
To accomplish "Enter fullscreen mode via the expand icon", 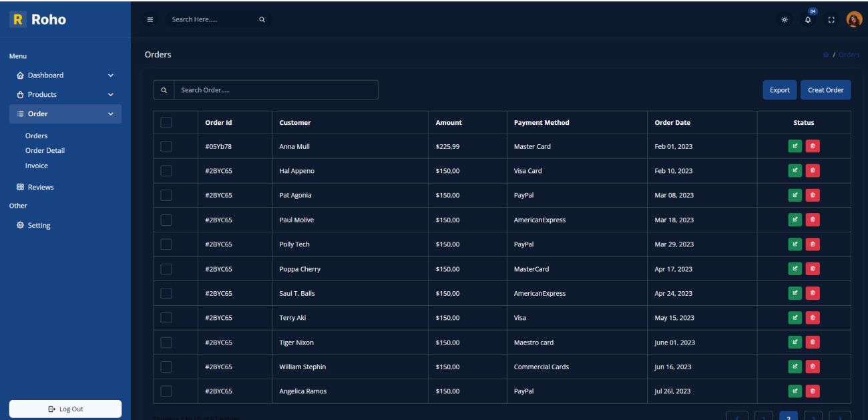I will pyautogui.click(x=830, y=21).
